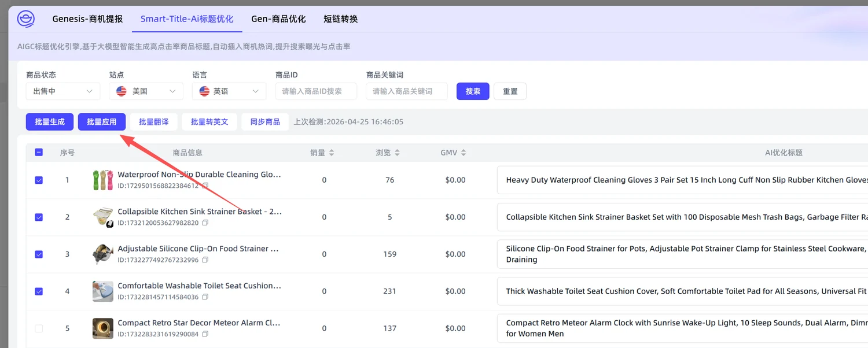
Task: Open the sink strainer basket thumbnail
Action: click(103, 217)
